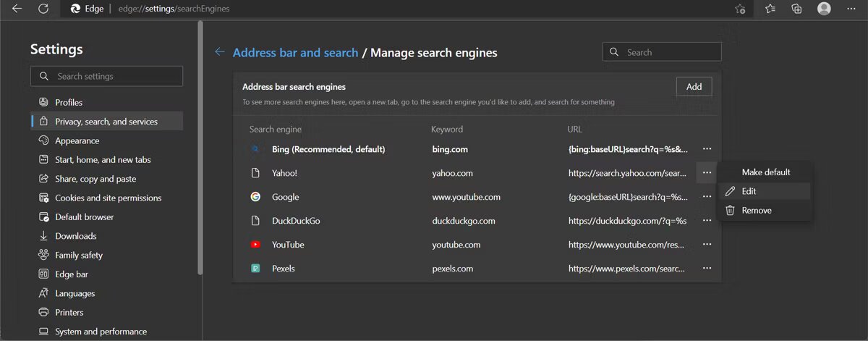Open Edge settings and more menu

point(851,9)
